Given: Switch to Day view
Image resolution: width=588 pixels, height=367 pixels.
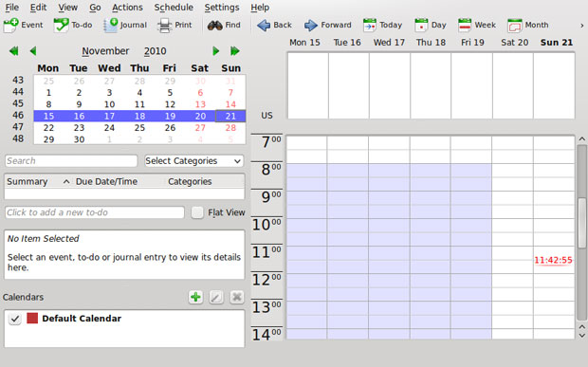Looking at the screenshot, I should coord(431,25).
